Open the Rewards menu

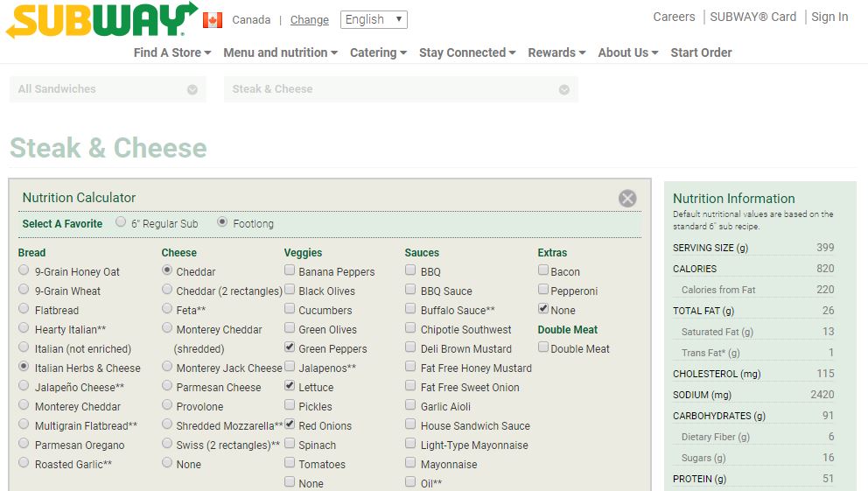pyautogui.click(x=556, y=53)
